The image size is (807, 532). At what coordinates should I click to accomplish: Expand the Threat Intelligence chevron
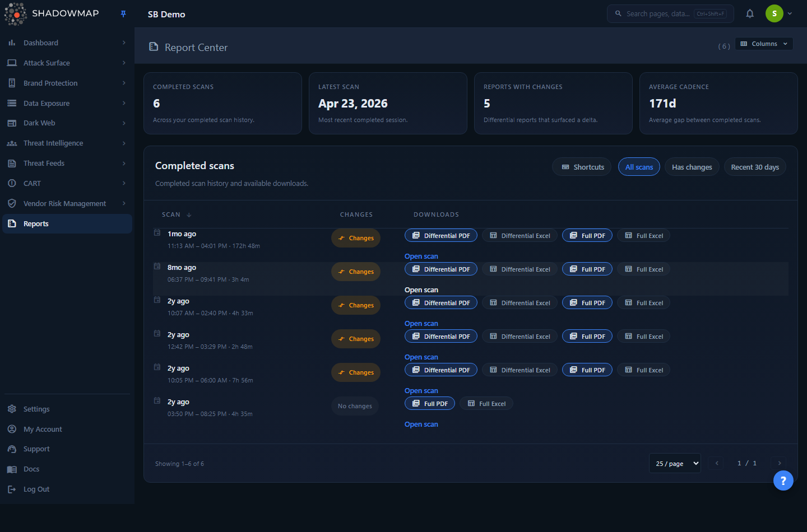[x=124, y=143]
